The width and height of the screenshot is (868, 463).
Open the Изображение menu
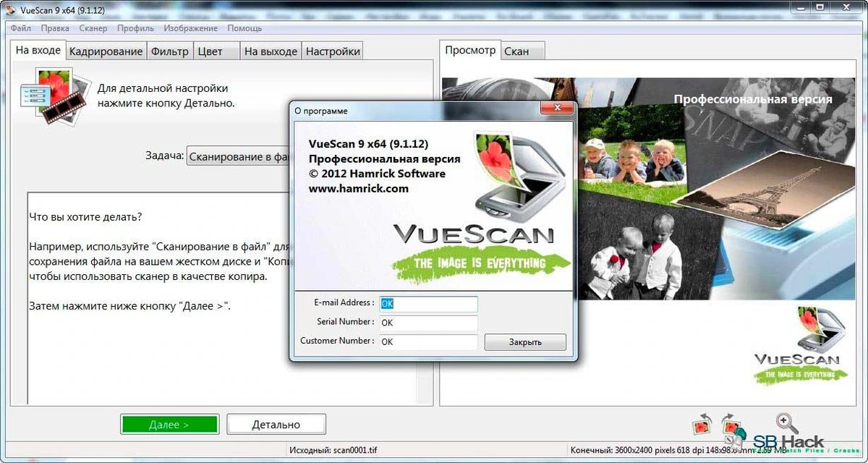coord(190,28)
